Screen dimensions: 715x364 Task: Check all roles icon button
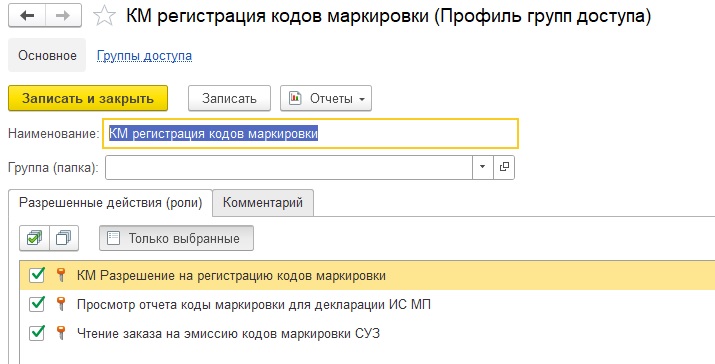pos(34,238)
